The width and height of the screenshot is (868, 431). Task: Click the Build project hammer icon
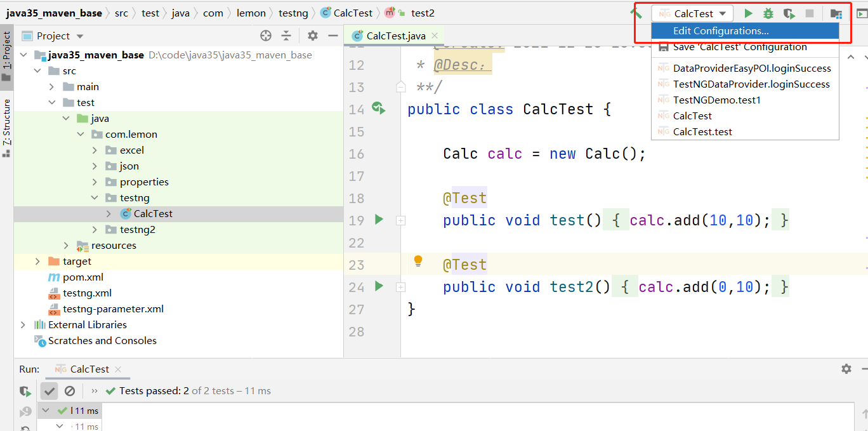pyautogui.click(x=636, y=13)
